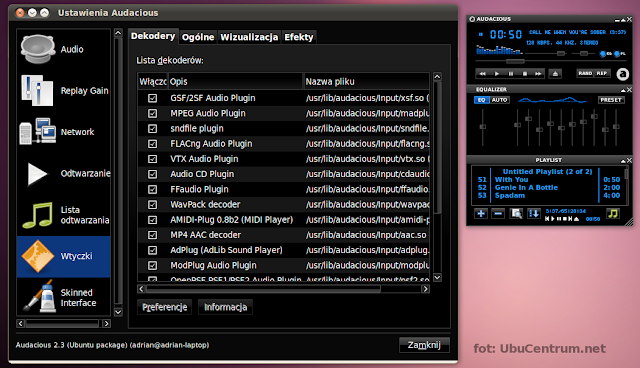Select the Wtyczki plugins category
Screen dimensions: 640x368
pos(64,256)
